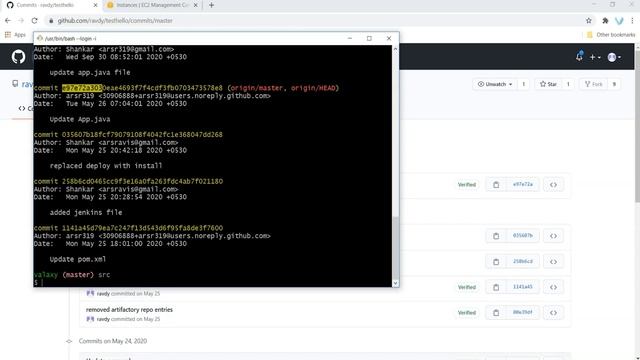
Task: Copy SHA of removed artifactory commit
Action: tap(496, 313)
